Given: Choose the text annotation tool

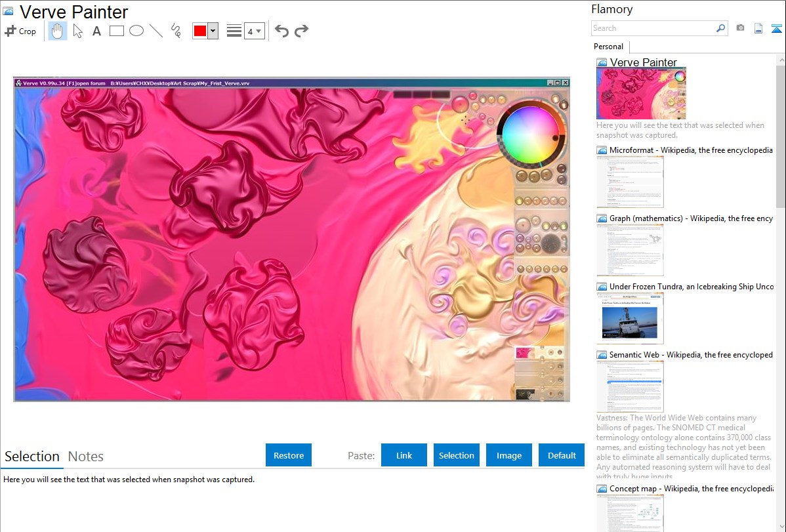Looking at the screenshot, I should [96, 31].
